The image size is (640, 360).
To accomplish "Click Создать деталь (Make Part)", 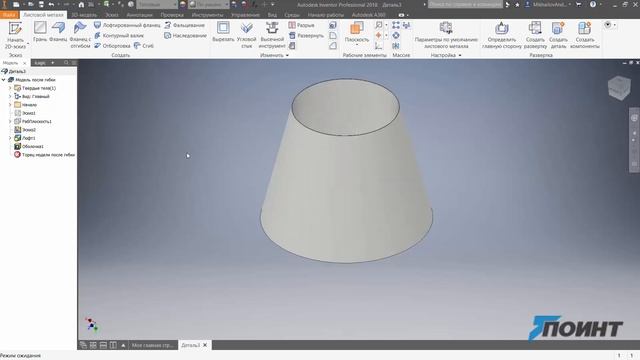I will point(558,35).
